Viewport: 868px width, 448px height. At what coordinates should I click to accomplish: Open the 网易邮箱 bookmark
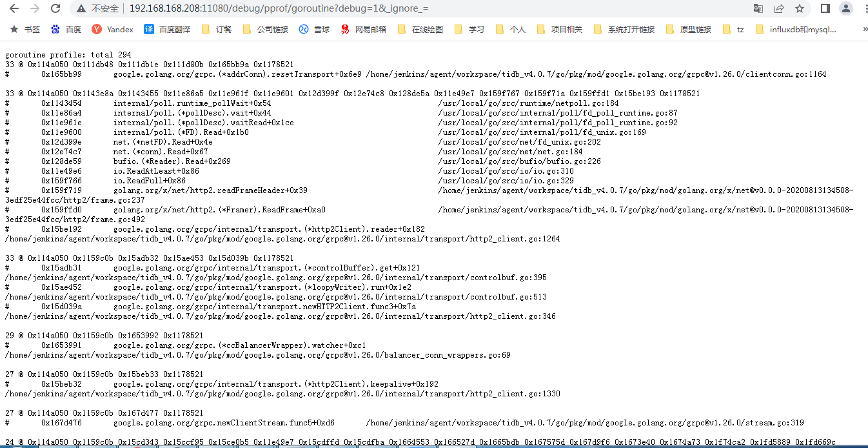[x=364, y=29]
